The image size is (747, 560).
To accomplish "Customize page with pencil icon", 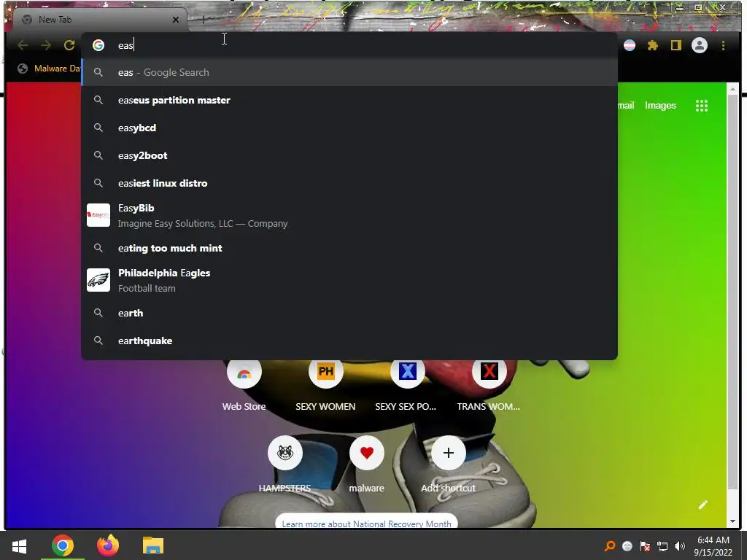I will click(x=703, y=505).
